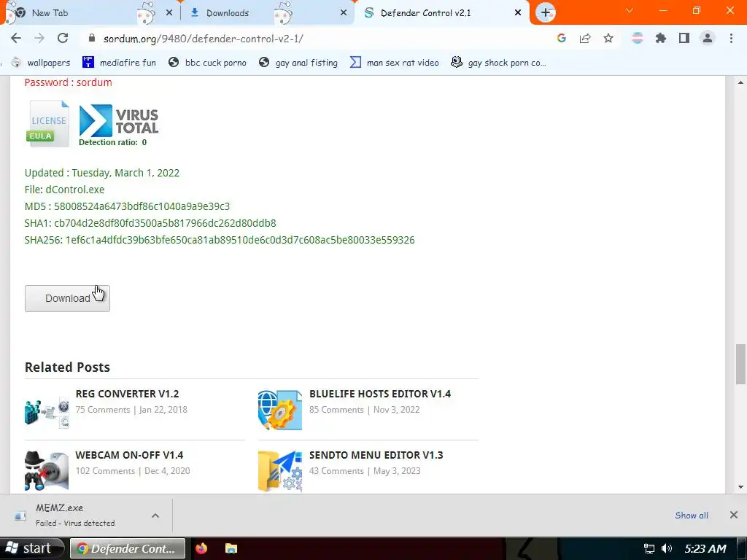Image resolution: width=747 pixels, height=560 pixels.
Task: Click the SendTo Menu Editor thumbnail
Action: 280,471
